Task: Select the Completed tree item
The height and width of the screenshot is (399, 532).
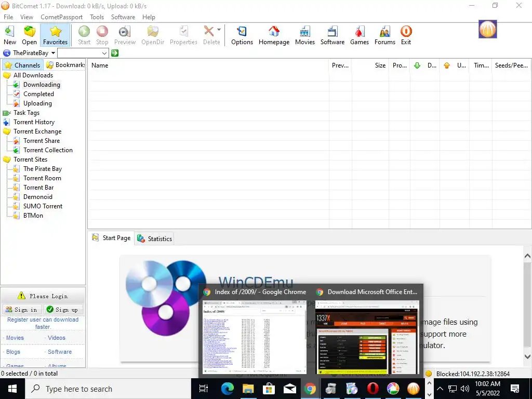Action: coord(38,94)
